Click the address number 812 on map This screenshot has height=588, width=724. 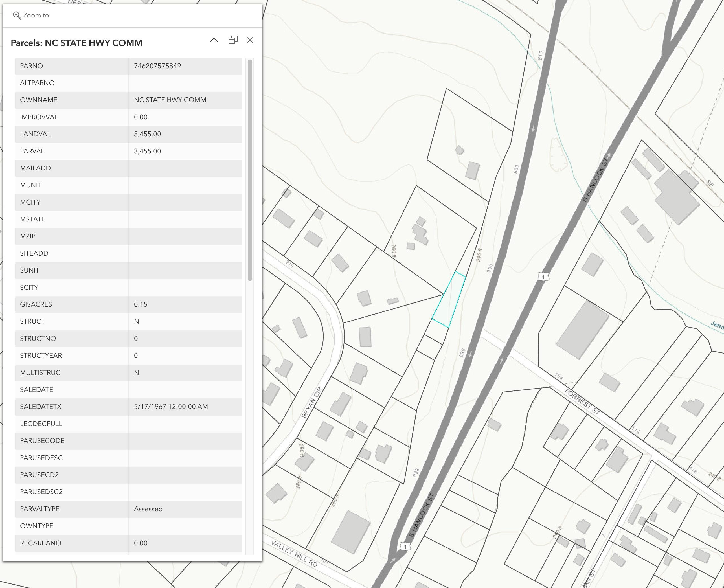[540, 55]
